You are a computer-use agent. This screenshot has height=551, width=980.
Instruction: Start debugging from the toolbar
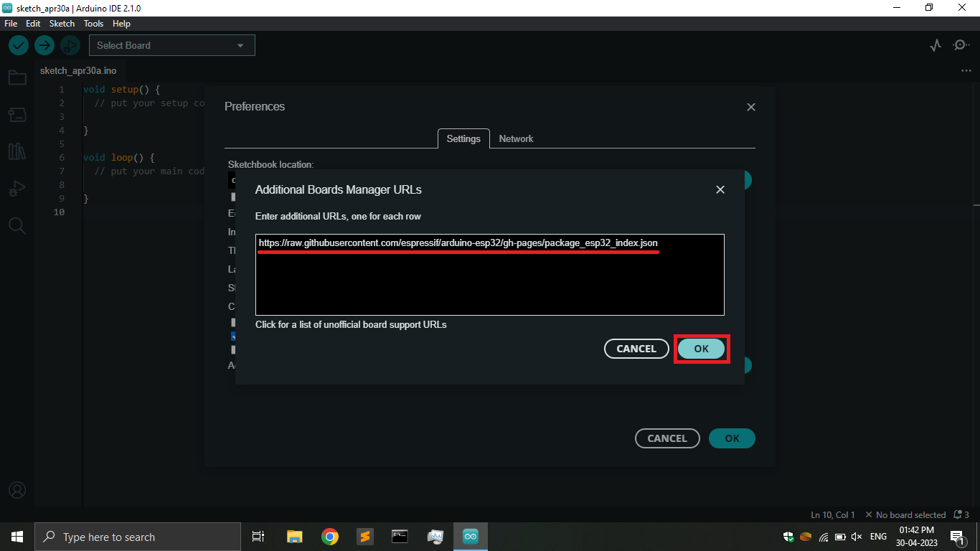[70, 44]
